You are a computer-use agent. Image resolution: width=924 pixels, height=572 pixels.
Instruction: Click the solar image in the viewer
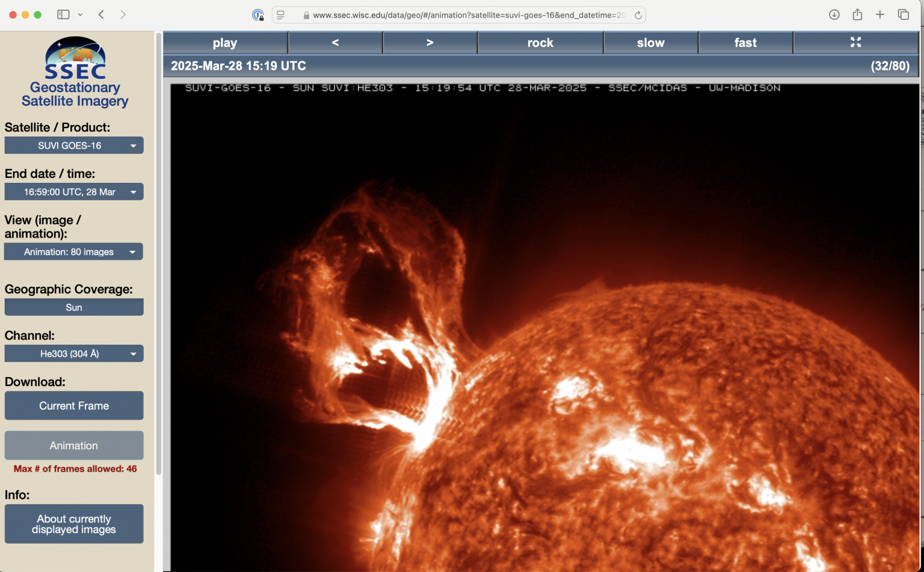coord(544,328)
